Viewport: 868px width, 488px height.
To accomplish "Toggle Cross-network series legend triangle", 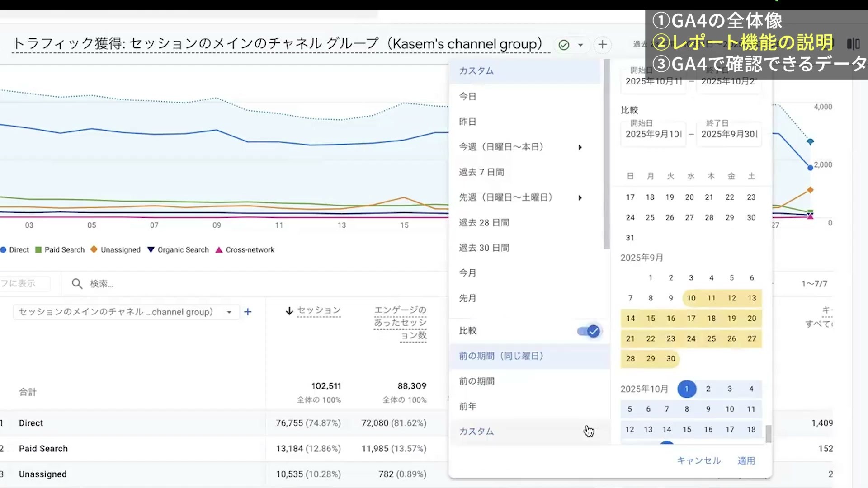I will click(x=219, y=250).
